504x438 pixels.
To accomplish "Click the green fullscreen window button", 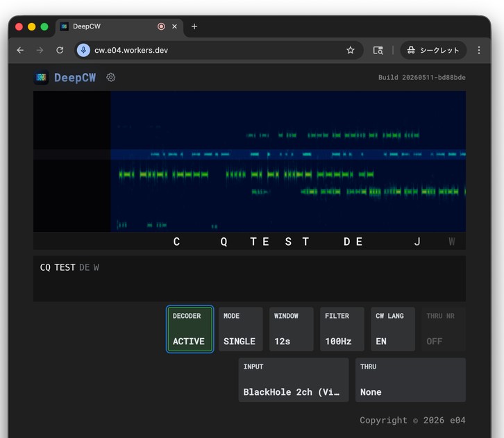I will tap(44, 26).
